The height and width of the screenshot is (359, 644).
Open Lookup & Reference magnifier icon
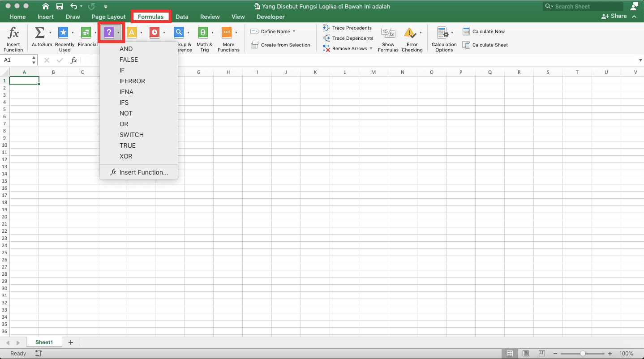(x=179, y=33)
